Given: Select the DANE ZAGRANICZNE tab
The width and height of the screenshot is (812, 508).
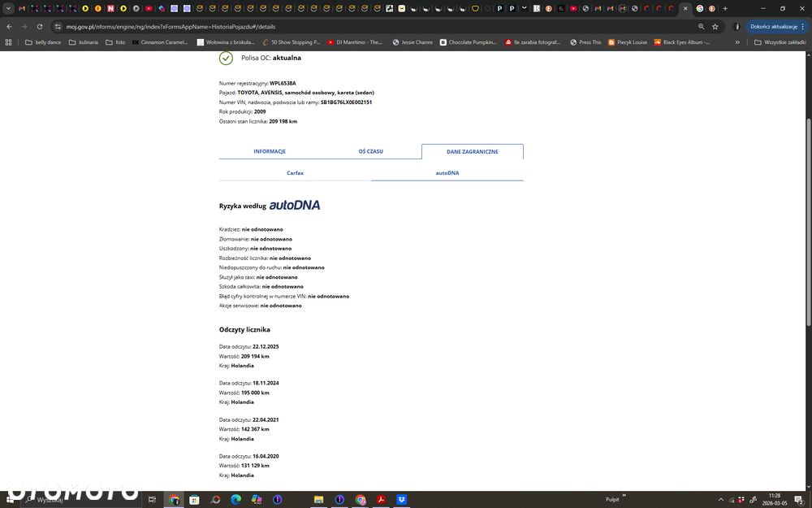Looking at the screenshot, I should point(473,151).
